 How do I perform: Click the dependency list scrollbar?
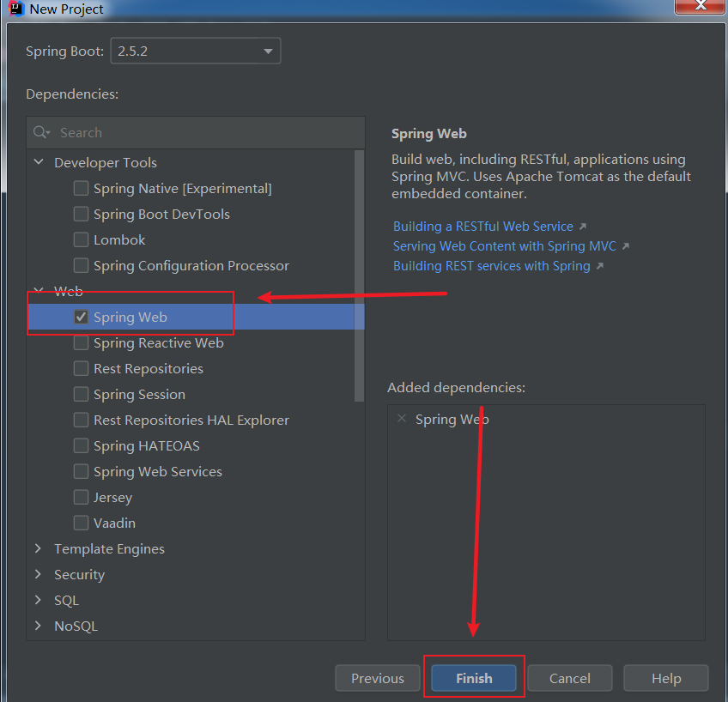[359, 276]
